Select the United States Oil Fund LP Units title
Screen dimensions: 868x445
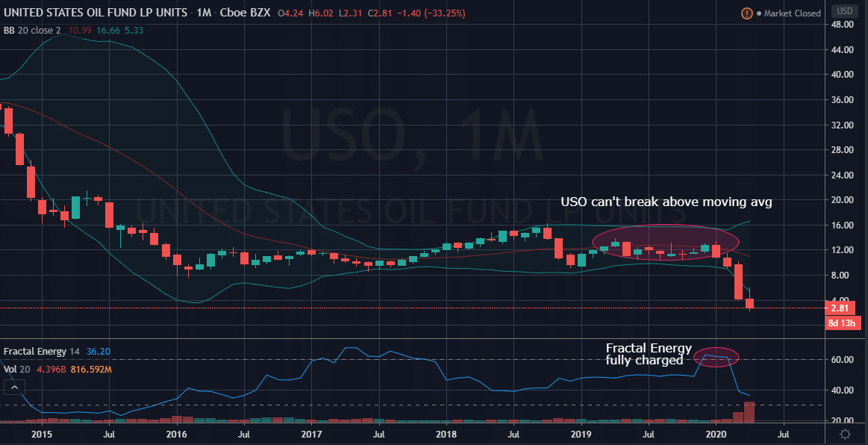tap(96, 12)
